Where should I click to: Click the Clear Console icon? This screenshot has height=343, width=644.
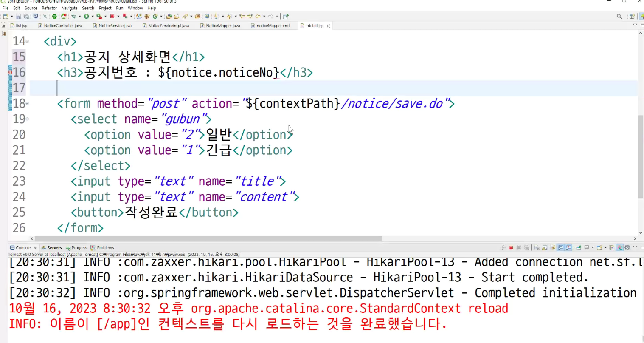tap(537, 248)
